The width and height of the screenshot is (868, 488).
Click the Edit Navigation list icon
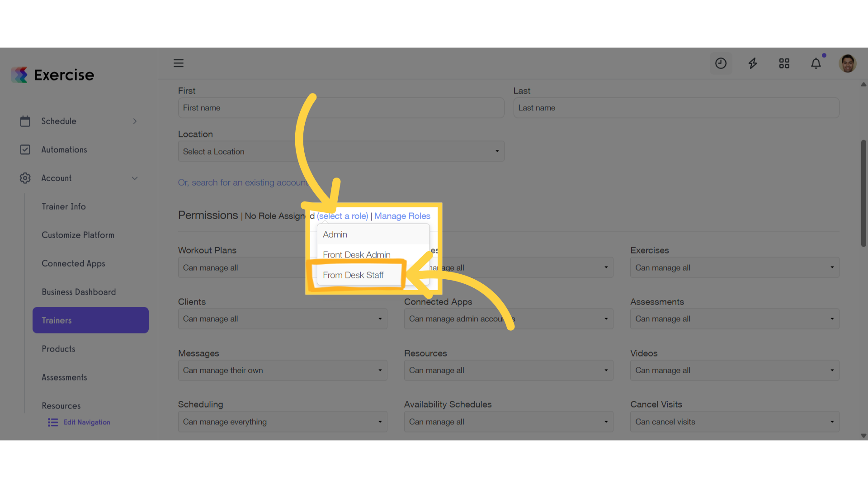point(53,422)
